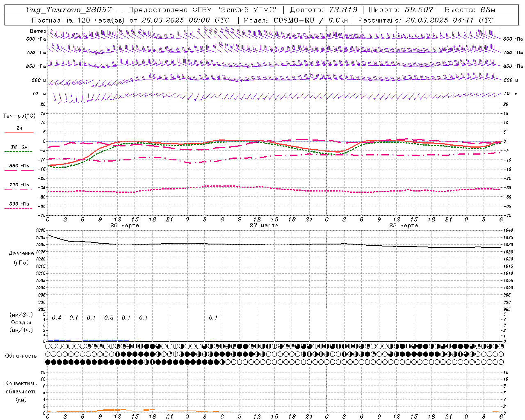Click the 27 марта date label
Viewport: 525px width, 420px height.
click(x=264, y=226)
